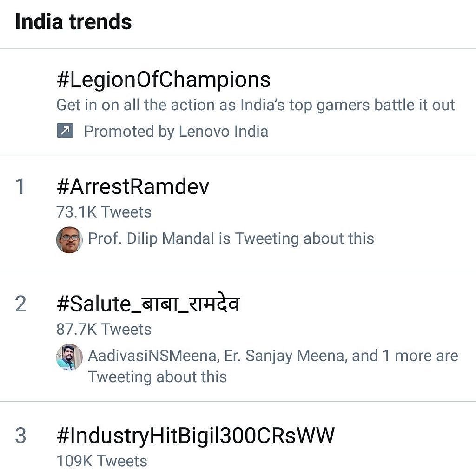Image resolution: width=476 pixels, height=476 pixels.
Task: Click the 109K Tweets count
Action: pyautogui.click(x=101, y=461)
